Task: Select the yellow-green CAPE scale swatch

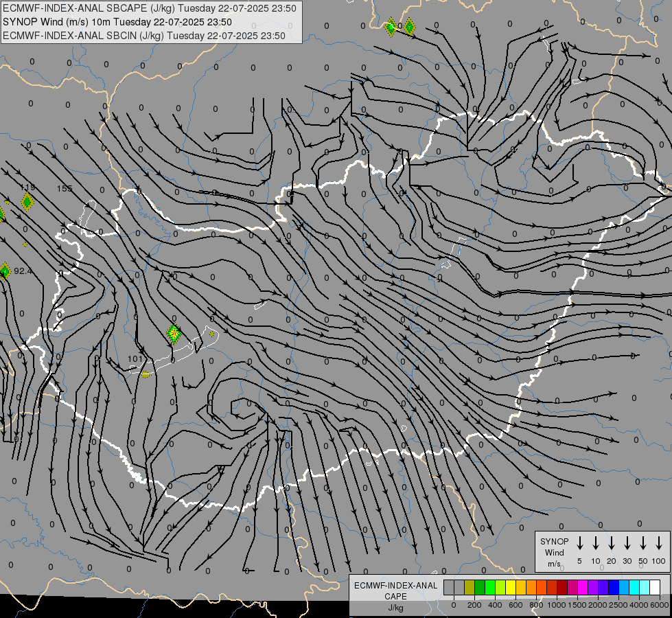Action: coord(500,587)
